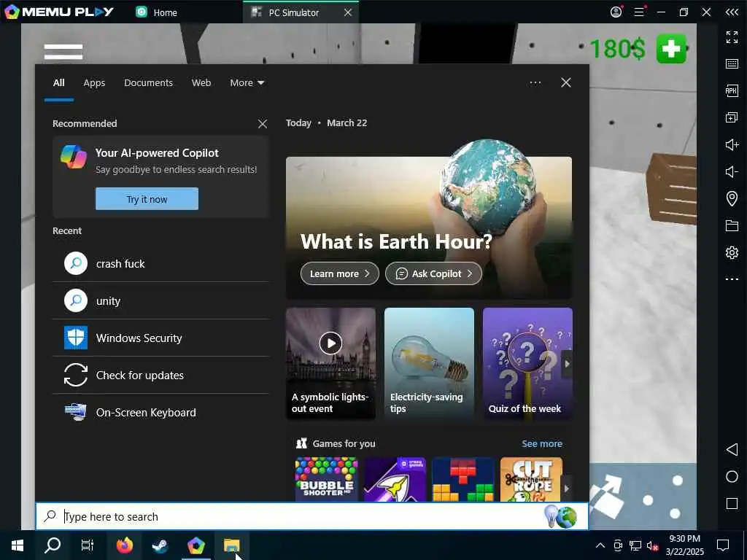The width and height of the screenshot is (747, 560).
Task: Open MEmu settings gear icon
Action: point(732,252)
